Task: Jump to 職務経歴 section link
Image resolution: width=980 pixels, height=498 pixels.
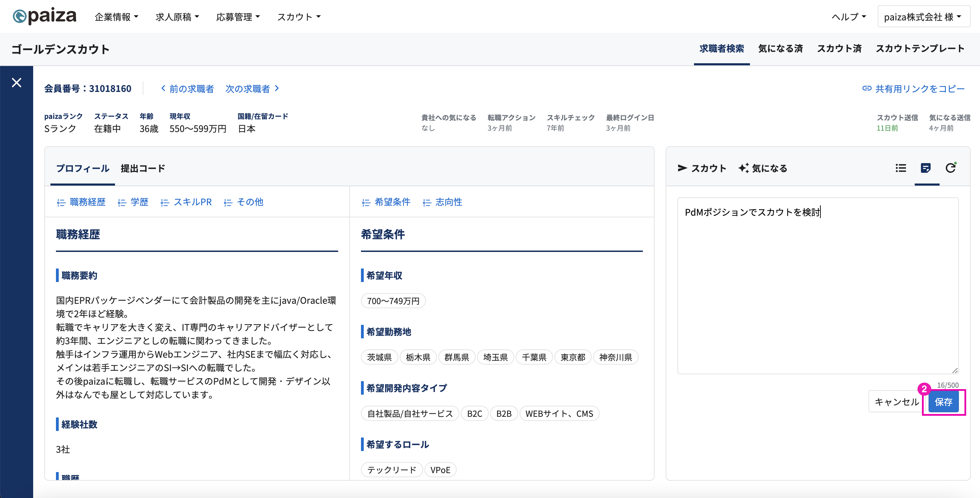Action: [81, 202]
